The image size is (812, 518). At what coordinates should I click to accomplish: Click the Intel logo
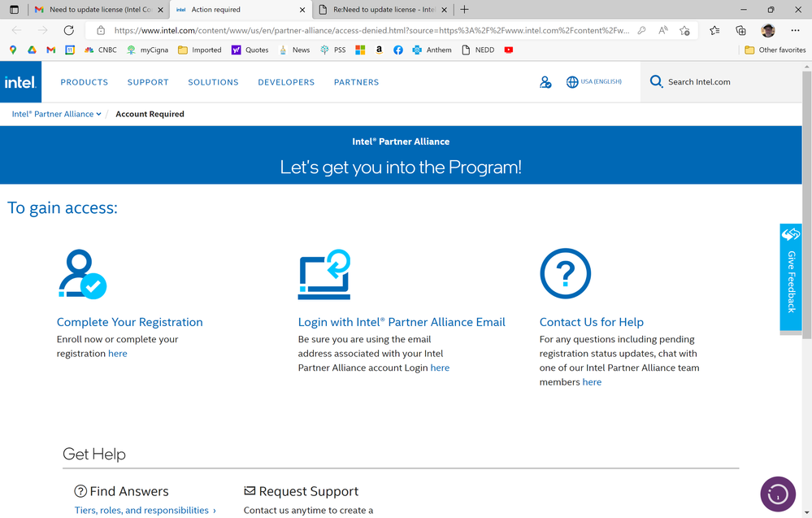20,82
